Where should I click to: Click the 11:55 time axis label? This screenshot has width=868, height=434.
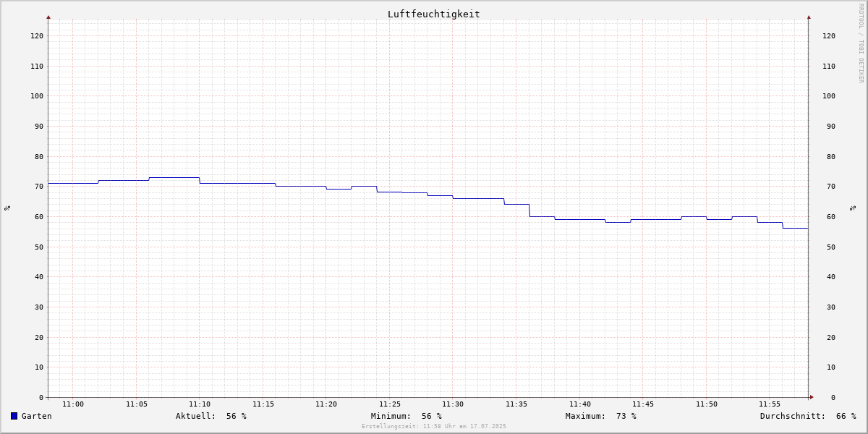click(770, 404)
